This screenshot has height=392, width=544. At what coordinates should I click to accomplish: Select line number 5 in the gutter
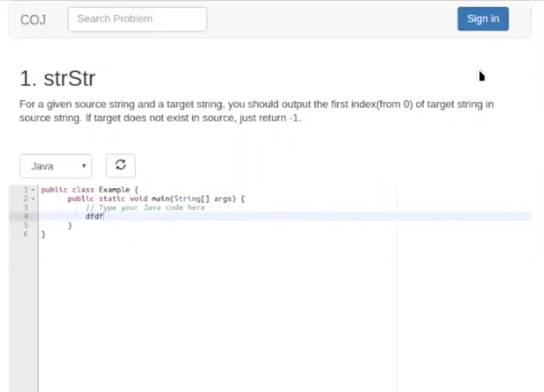(26, 225)
